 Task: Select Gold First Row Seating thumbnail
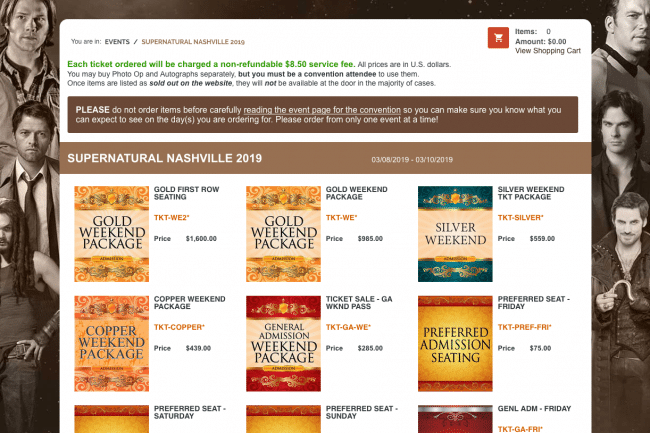point(111,233)
